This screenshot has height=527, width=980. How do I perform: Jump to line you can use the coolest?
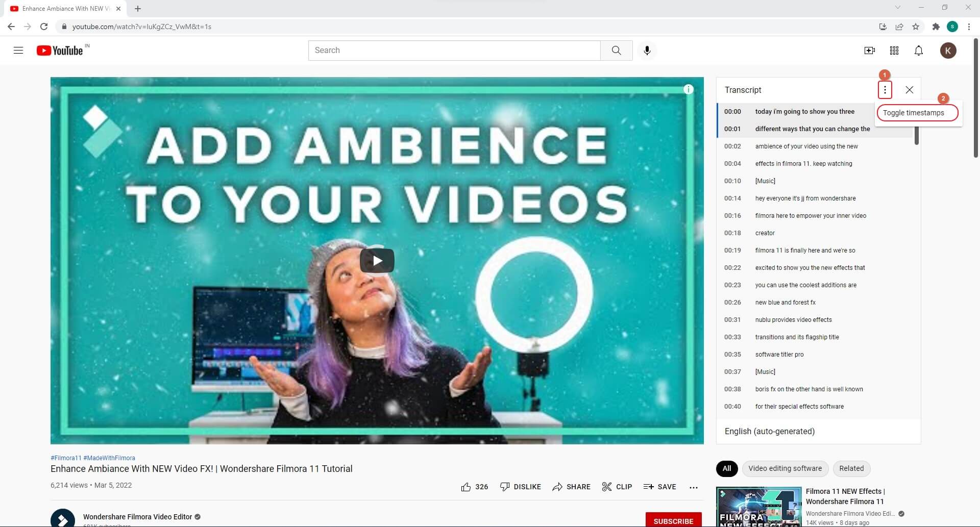814,285
